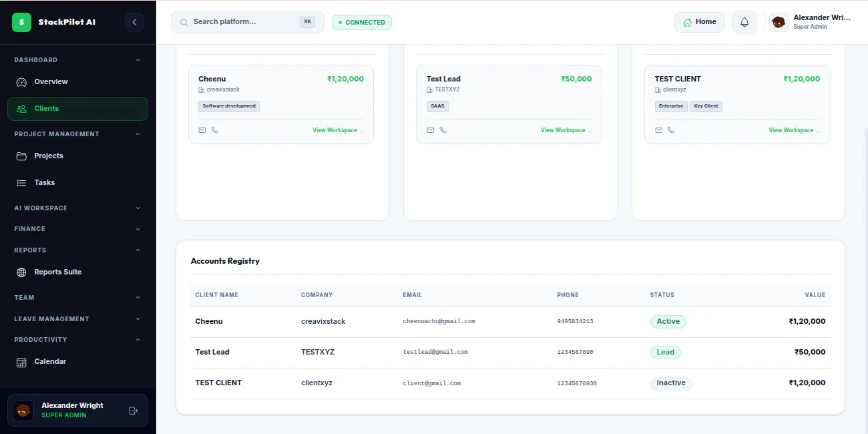Viewport: 868px width, 434px height.
Task: Click the CLIENT NAME column header
Action: (216, 295)
